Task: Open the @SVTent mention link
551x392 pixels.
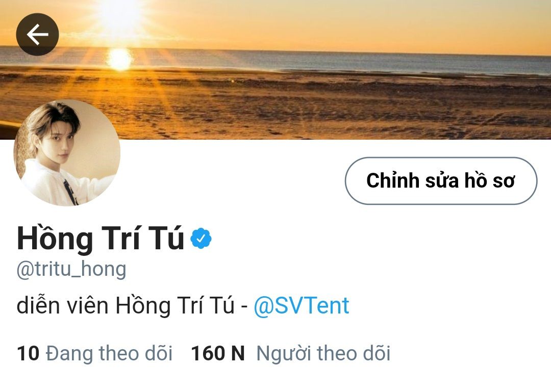Action: tap(302, 305)
